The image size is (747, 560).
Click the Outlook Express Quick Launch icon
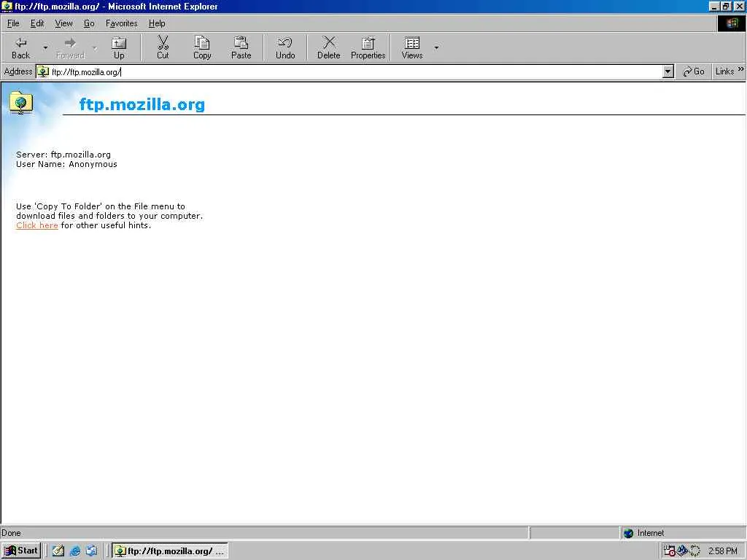tap(91, 551)
